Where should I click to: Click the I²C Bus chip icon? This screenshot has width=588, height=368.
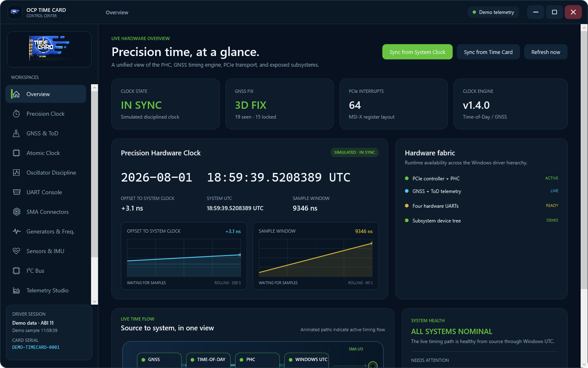click(x=16, y=271)
